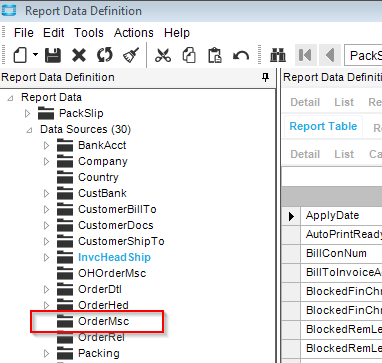Select the OrderMsc tree item
The height and width of the screenshot is (363, 382).
103,321
